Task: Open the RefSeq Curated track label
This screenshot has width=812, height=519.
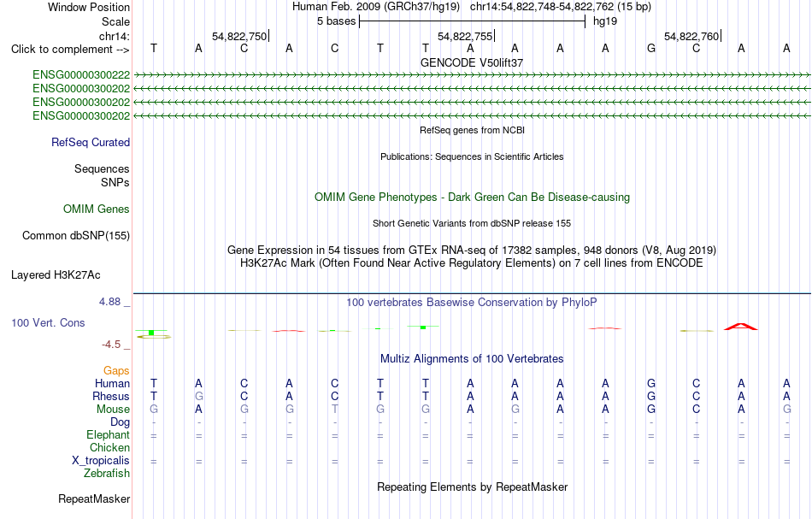Action: (90, 143)
